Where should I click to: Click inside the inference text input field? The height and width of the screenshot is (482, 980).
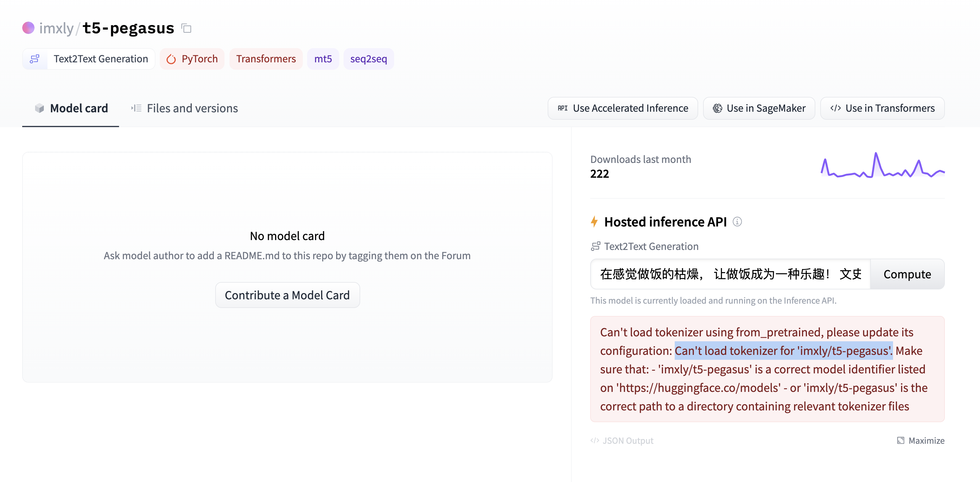pos(723,274)
